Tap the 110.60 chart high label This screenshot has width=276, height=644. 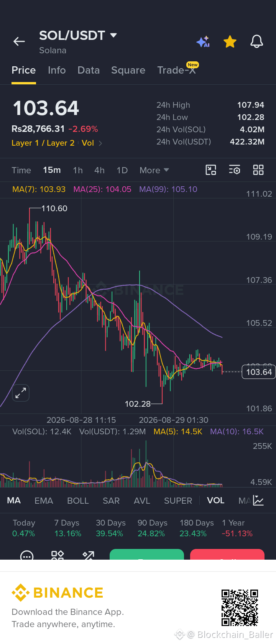(54, 209)
